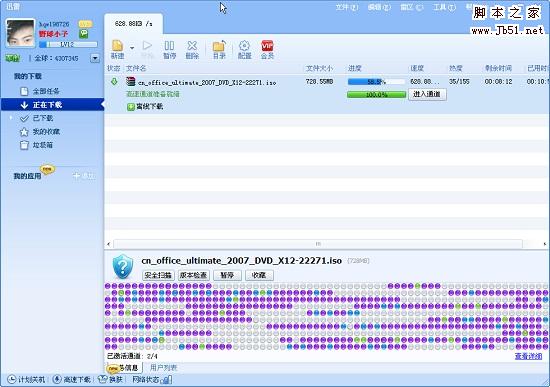
Task: Click the user avatar photo
Action: point(21,33)
